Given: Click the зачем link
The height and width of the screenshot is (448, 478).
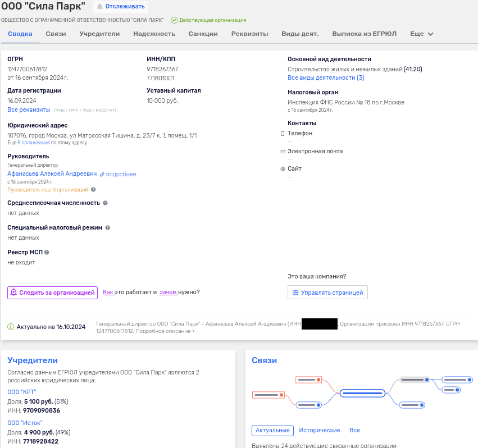Looking at the screenshot, I should click(169, 292).
